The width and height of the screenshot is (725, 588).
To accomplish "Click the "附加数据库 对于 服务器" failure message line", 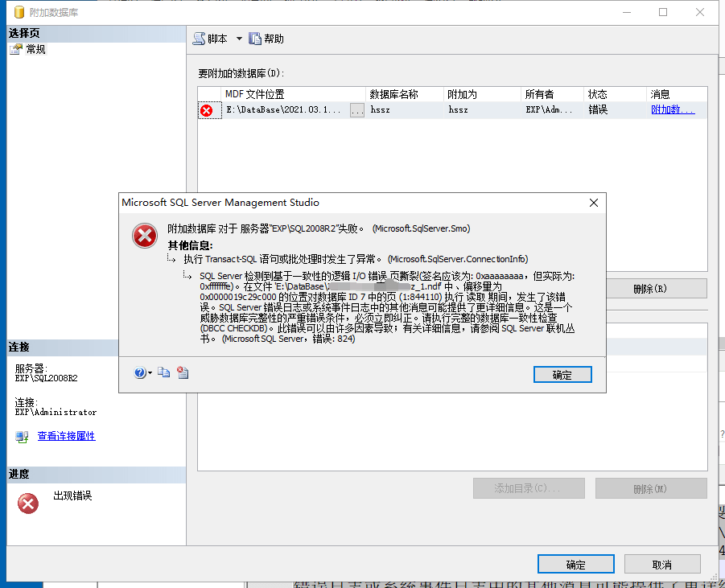I will point(319,228).
